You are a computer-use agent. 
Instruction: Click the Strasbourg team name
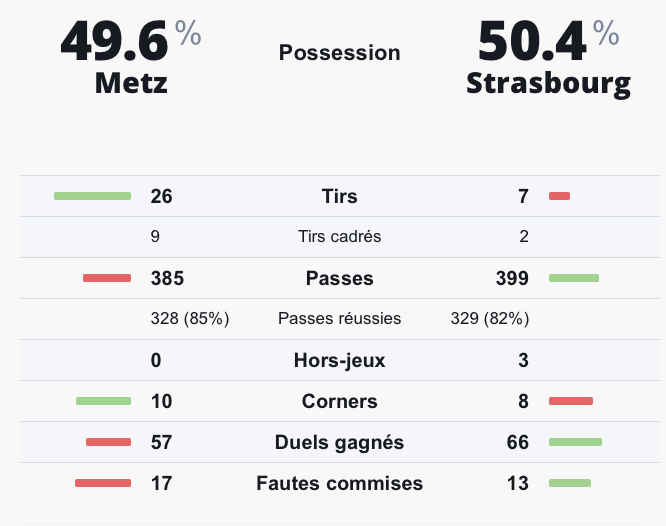(x=548, y=84)
